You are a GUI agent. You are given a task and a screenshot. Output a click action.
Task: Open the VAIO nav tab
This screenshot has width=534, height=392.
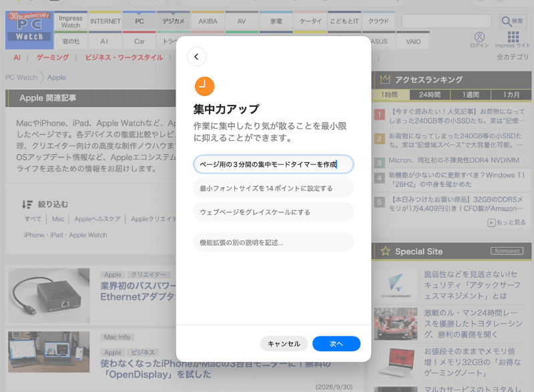[x=413, y=41]
